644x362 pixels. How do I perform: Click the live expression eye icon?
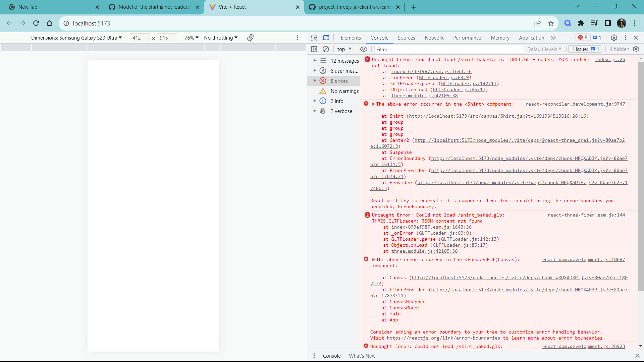(364, 49)
